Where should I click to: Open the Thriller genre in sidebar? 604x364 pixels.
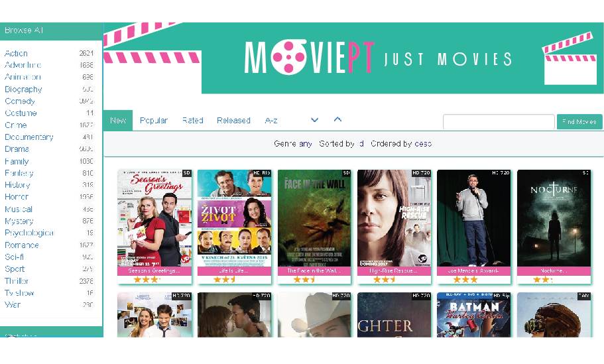pos(17,281)
